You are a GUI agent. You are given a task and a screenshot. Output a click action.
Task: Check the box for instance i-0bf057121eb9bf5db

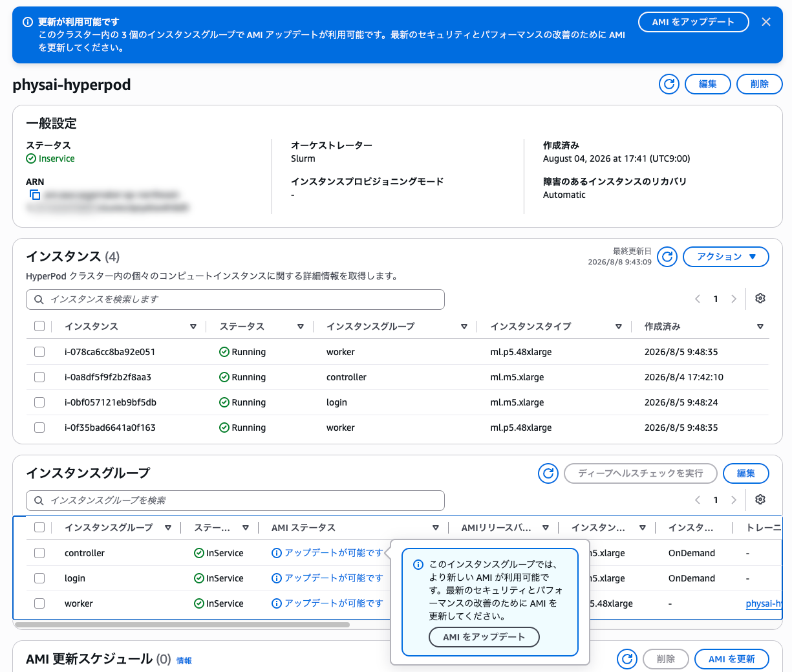point(39,402)
